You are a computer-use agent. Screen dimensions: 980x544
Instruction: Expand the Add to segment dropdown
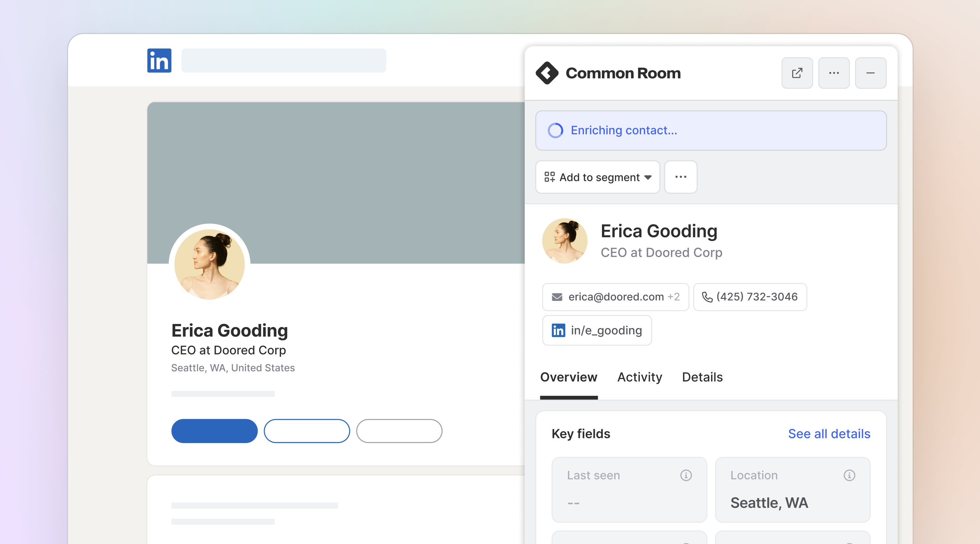pos(597,177)
